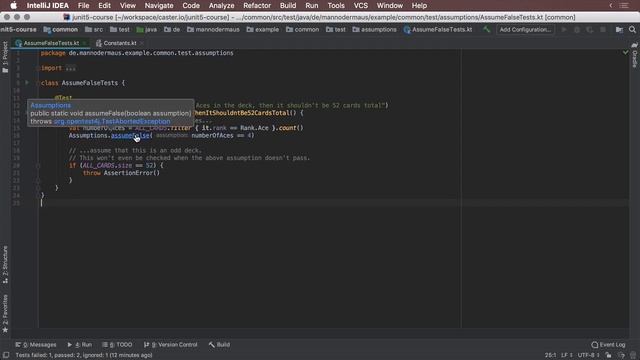Collapse the AssumeFalseTests class fold marker
Viewport: 640px width, 360px height.
pos(38,83)
